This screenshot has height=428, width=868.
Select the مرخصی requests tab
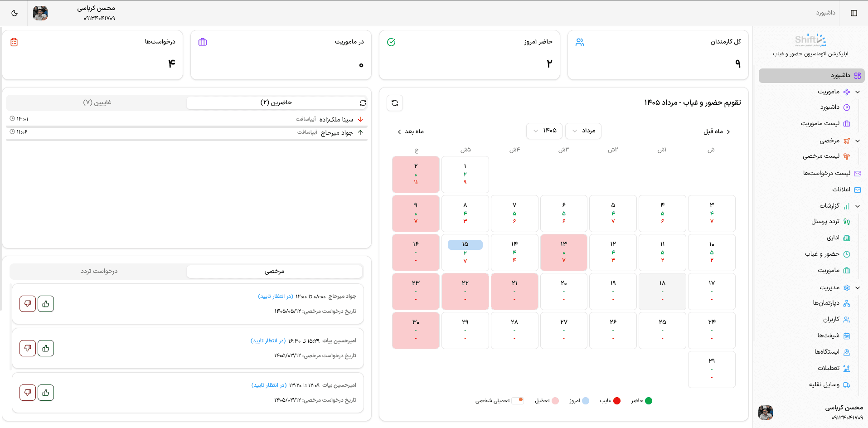[x=274, y=271]
